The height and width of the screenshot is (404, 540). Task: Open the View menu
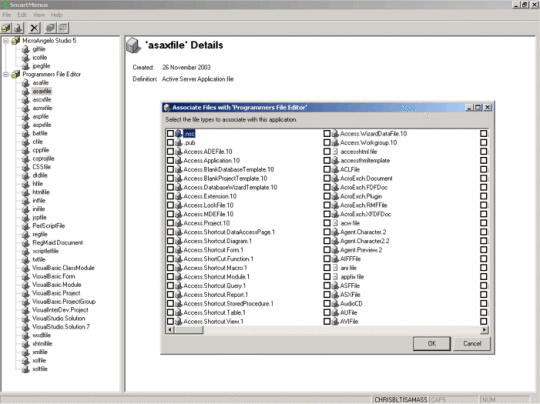pyautogui.click(x=39, y=15)
